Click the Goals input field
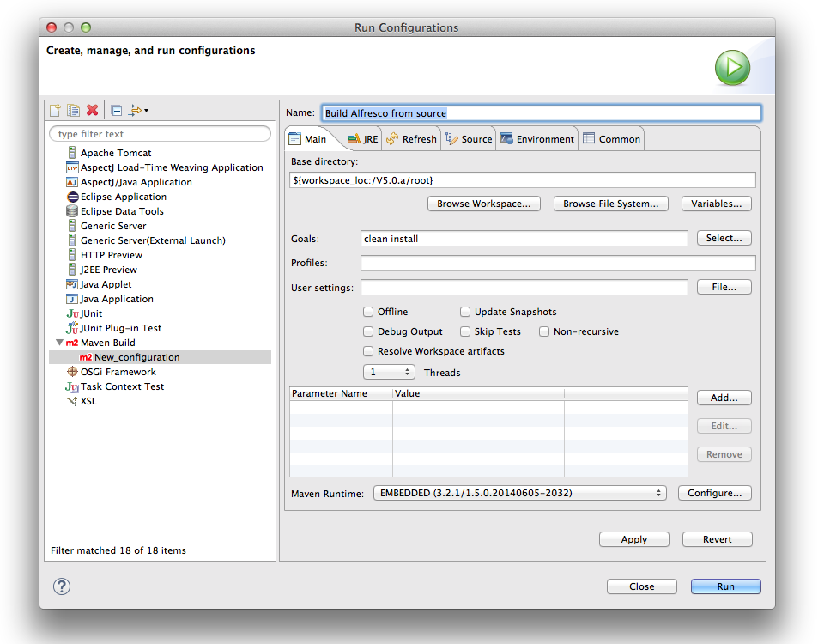The image size is (818, 644). pyautogui.click(x=524, y=239)
